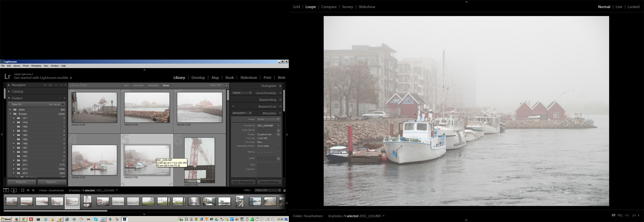Viewport: 644px width, 222px height.
Task: Select FILL zoom in Navigator header
Action: click(51, 85)
